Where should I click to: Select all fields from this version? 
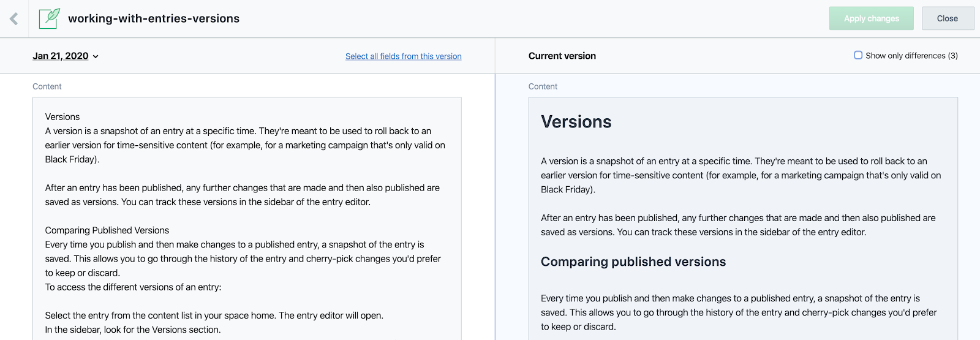tap(403, 56)
